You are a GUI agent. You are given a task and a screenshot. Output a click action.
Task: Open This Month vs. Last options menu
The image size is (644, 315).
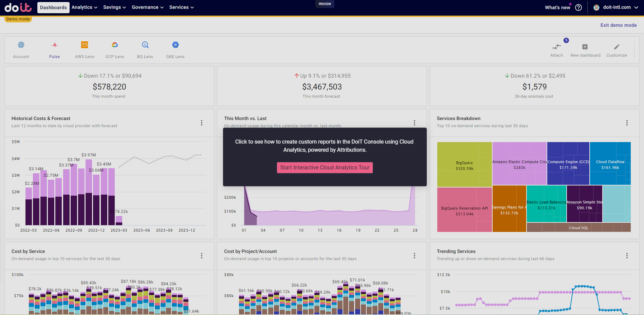click(415, 123)
